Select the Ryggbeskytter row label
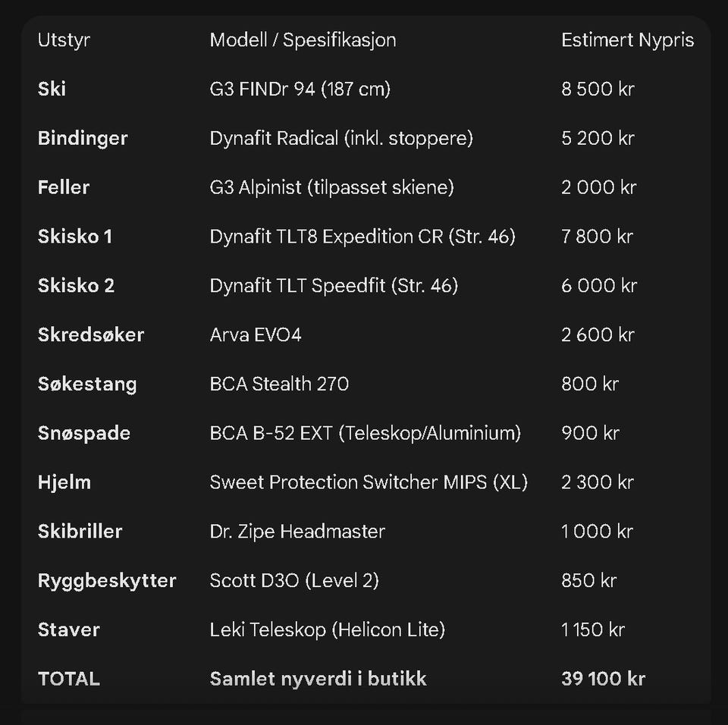The height and width of the screenshot is (725, 728). [107, 581]
